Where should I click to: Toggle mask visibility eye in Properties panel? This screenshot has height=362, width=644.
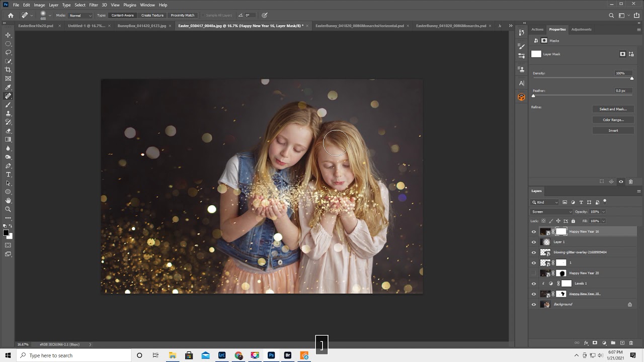pos(621,182)
